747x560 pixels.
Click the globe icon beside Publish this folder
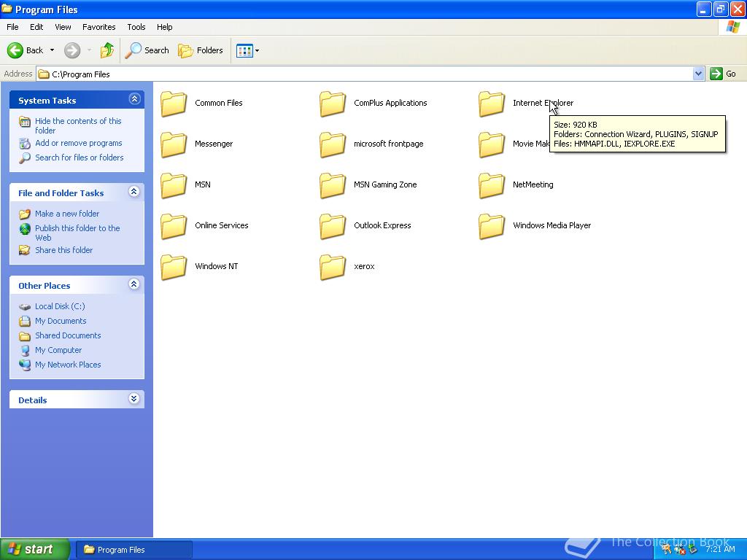[x=25, y=229]
